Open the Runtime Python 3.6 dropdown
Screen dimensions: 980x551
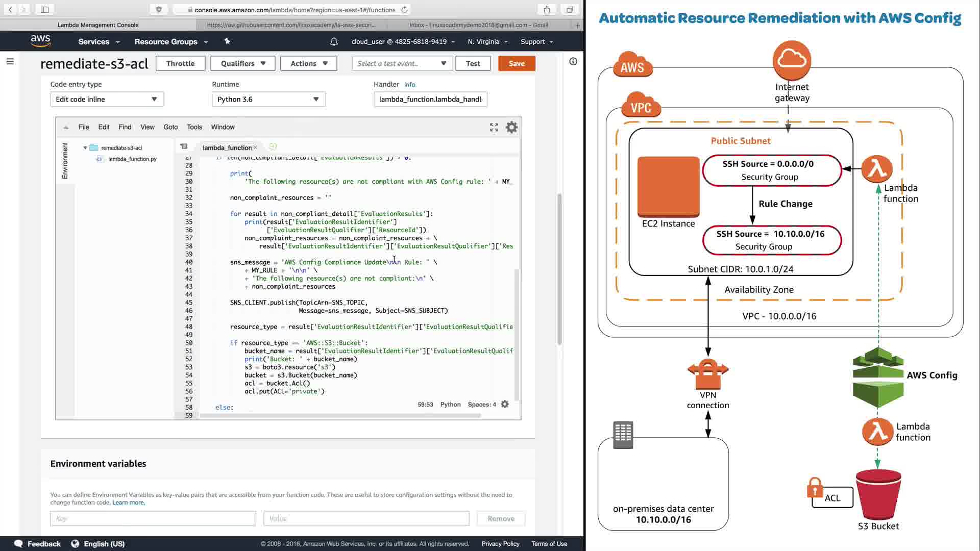coord(268,99)
